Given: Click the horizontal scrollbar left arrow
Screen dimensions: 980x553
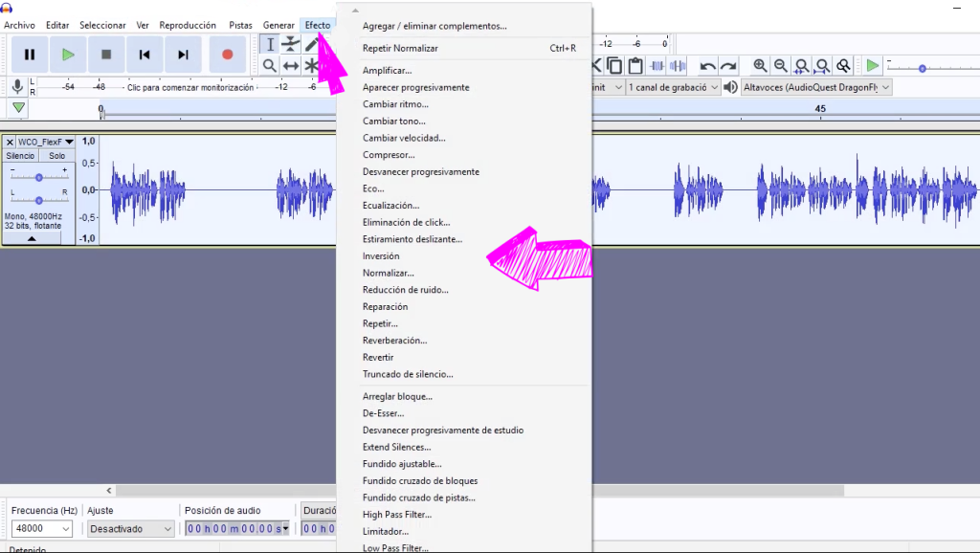Looking at the screenshot, I should coord(109,491).
